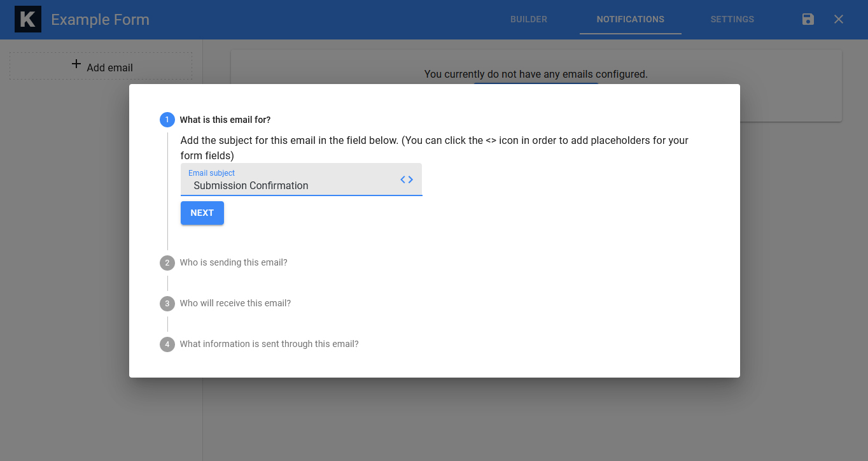Open 'What information is sent through this email?' step

coord(269,344)
